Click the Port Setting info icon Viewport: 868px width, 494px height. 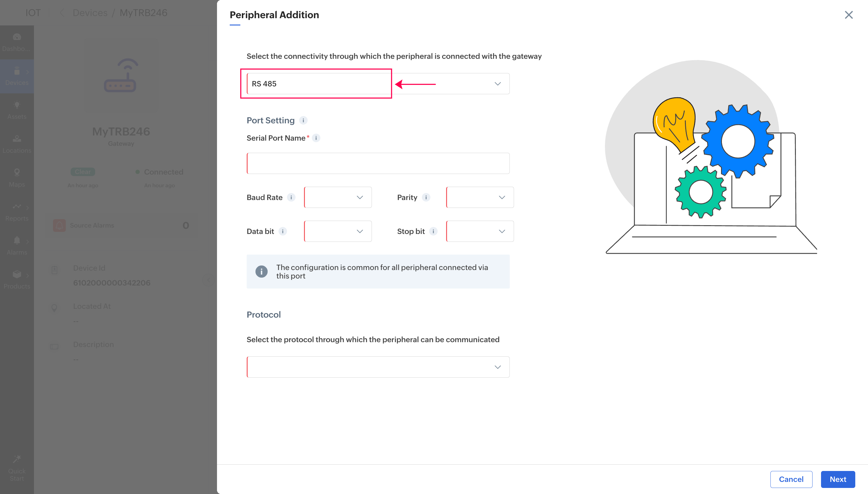pos(303,120)
